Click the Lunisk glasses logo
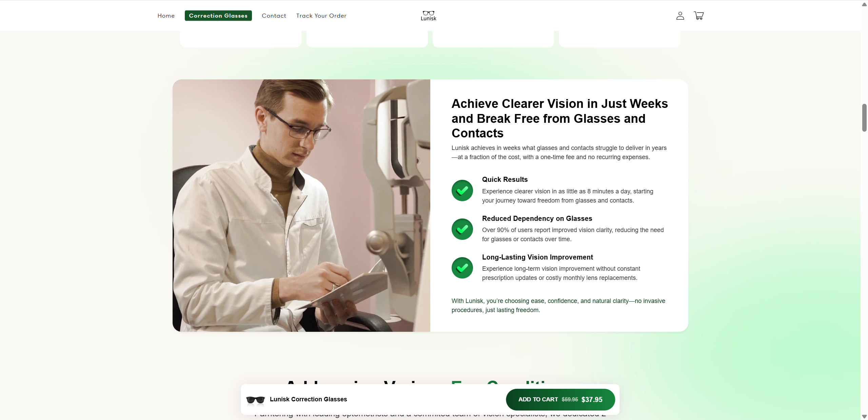The width and height of the screenshot is (868, 420). 428,16
